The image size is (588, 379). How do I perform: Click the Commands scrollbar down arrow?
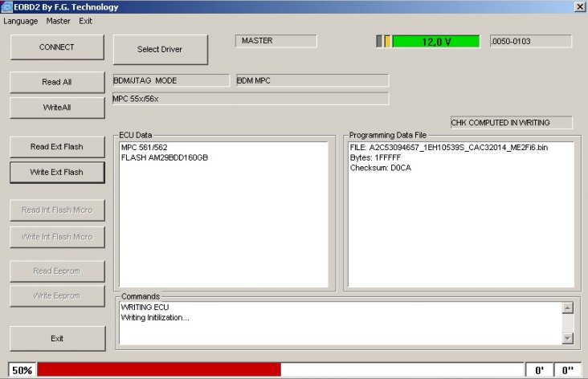568,338
